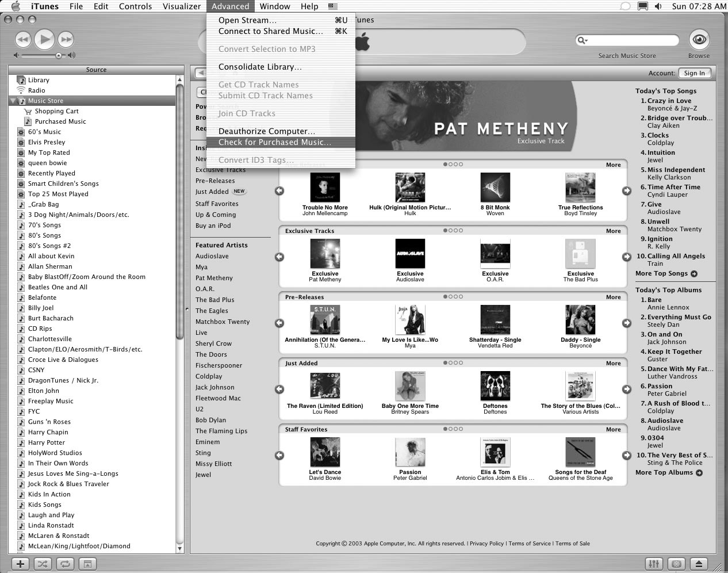Click the arrow next to More Top Albums
Image resolution: width=728 pixels, height=573 pixels.
coord(699,473)
